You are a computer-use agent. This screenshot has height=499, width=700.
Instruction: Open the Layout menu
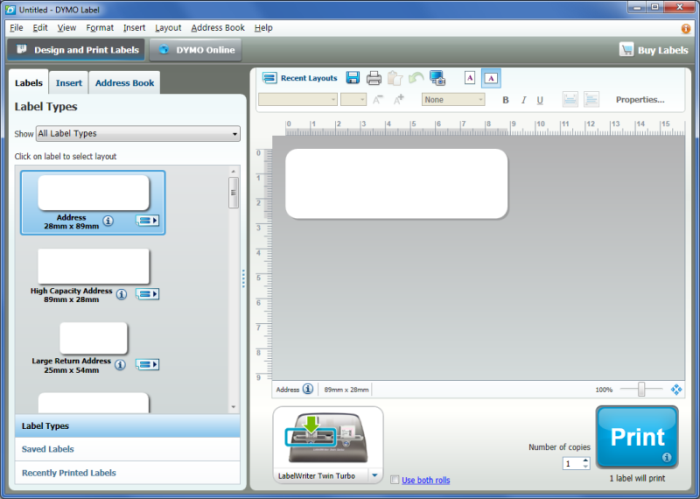(x=168, y=28)
